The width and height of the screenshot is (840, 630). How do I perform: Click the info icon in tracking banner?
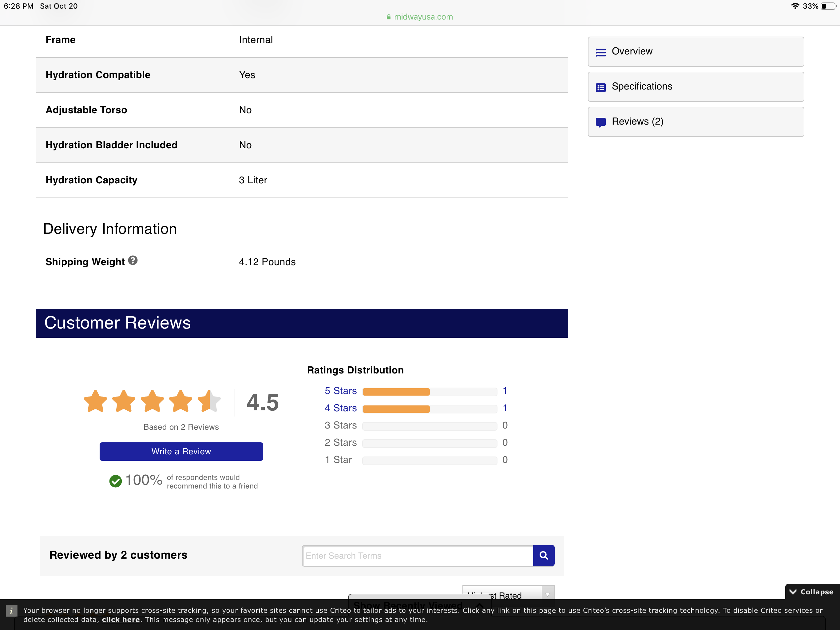(x=11, y=611)
